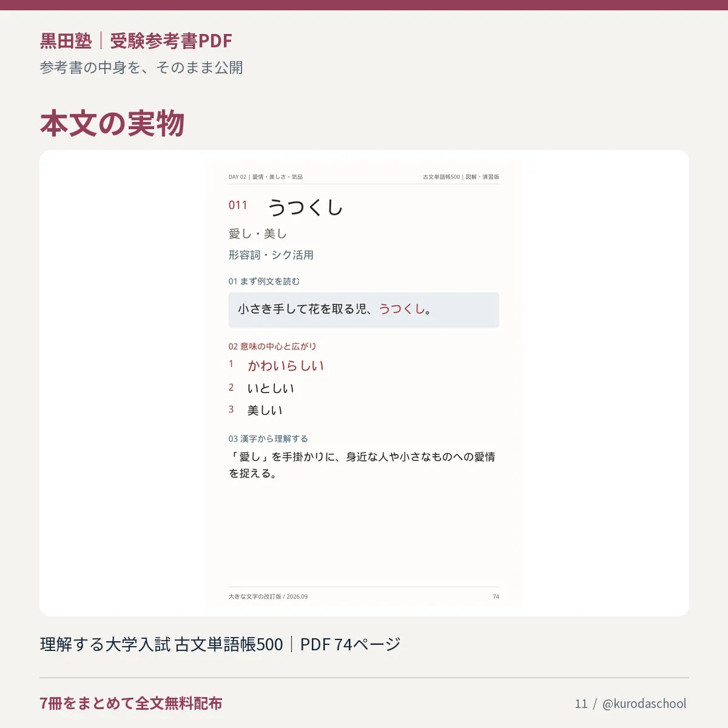Click the PDF page preview thumbnail
The image size is (728, 728).
364,383
